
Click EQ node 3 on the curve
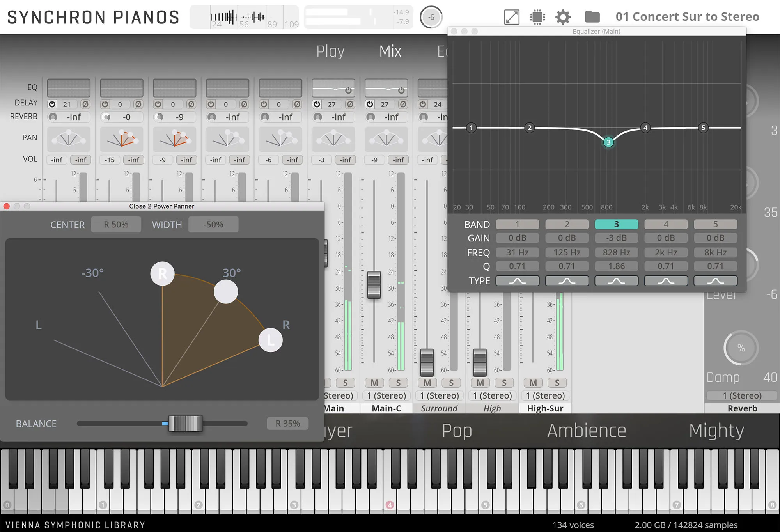coord(608,142)
